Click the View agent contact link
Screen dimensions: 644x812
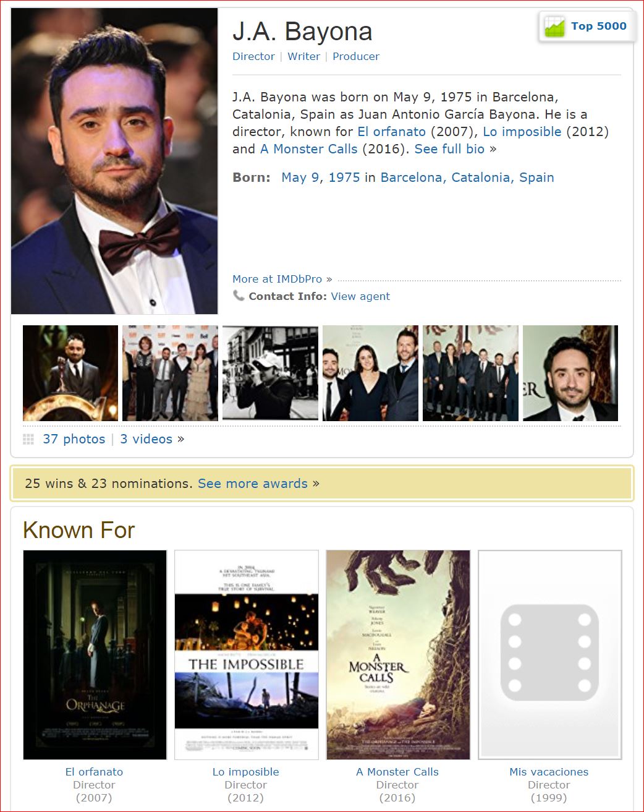pyautogui.click(x=360, y=296)
